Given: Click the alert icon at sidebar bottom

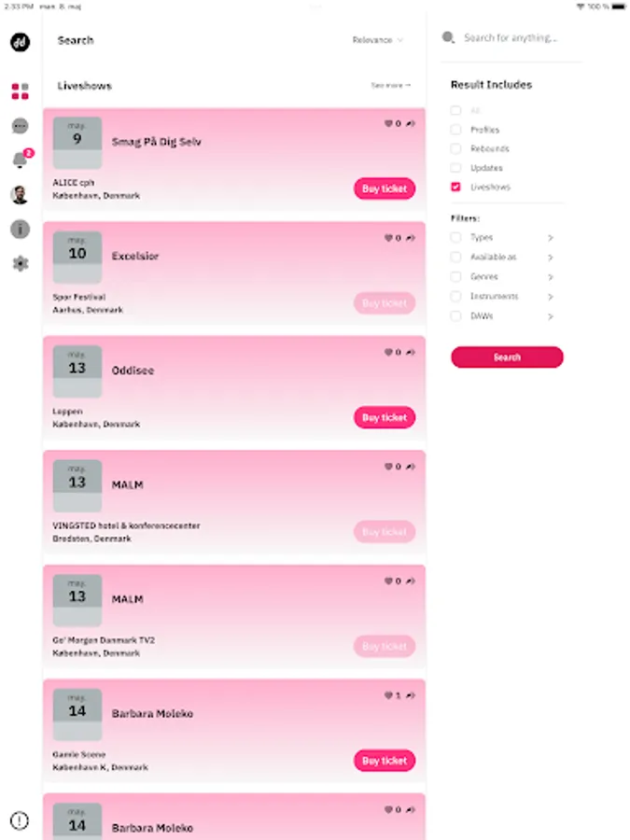Looking at the screenshot, I should click(x=20, y=821).
